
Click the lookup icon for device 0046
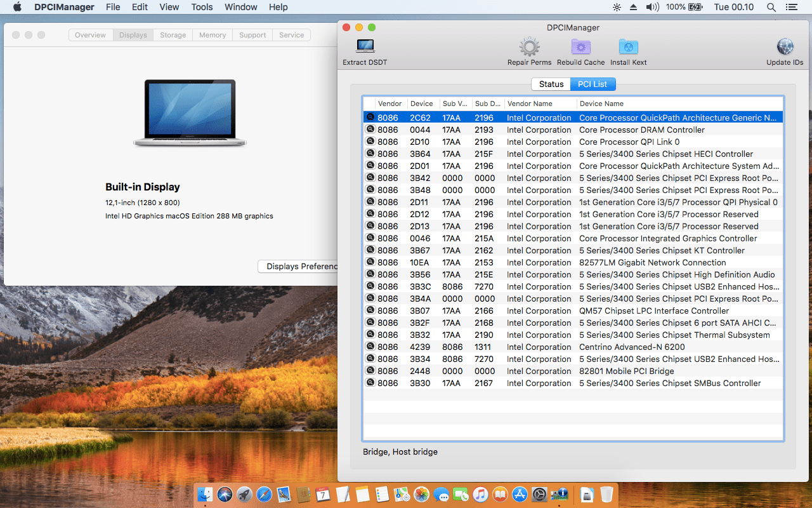pyautogui.click(x=370, y=237)
